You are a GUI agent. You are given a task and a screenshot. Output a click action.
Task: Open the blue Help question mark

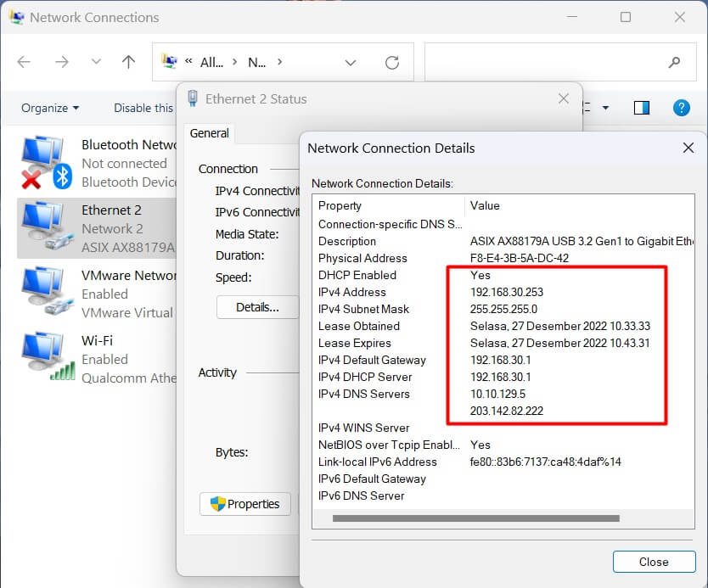click(x=681, y=108)
